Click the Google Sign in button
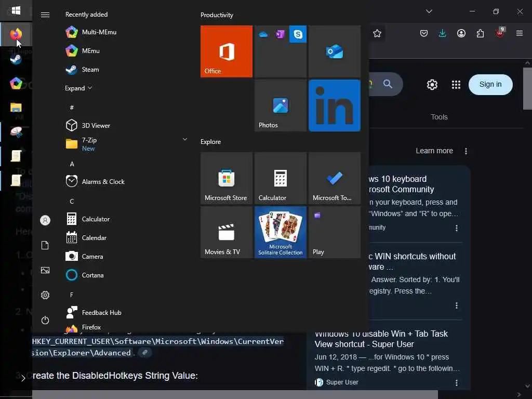The image size is (532, 399). tap(490, 85)
